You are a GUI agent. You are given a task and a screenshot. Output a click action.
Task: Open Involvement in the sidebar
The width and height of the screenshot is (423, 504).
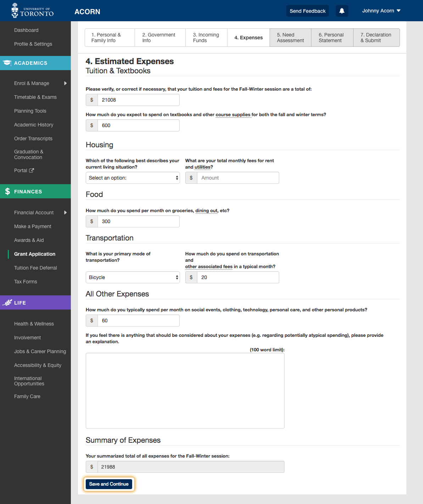pos(28,338)
